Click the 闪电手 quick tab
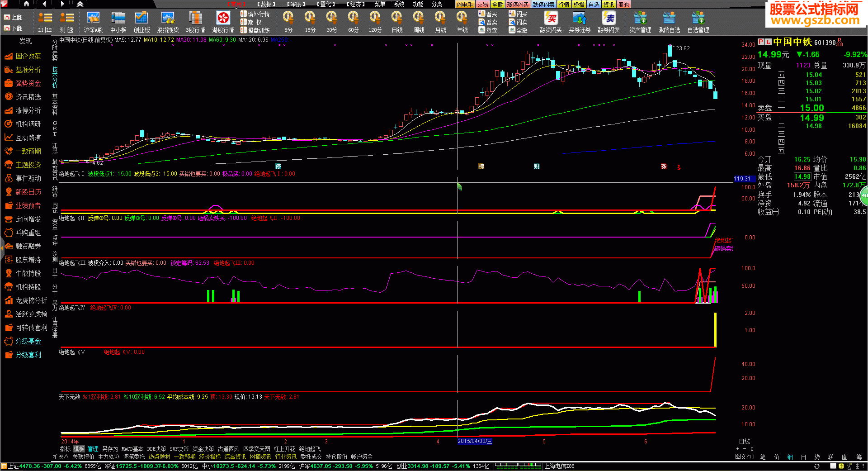Image resolution: width=868 pixels, height=471 pixels. tap(465, 5)
